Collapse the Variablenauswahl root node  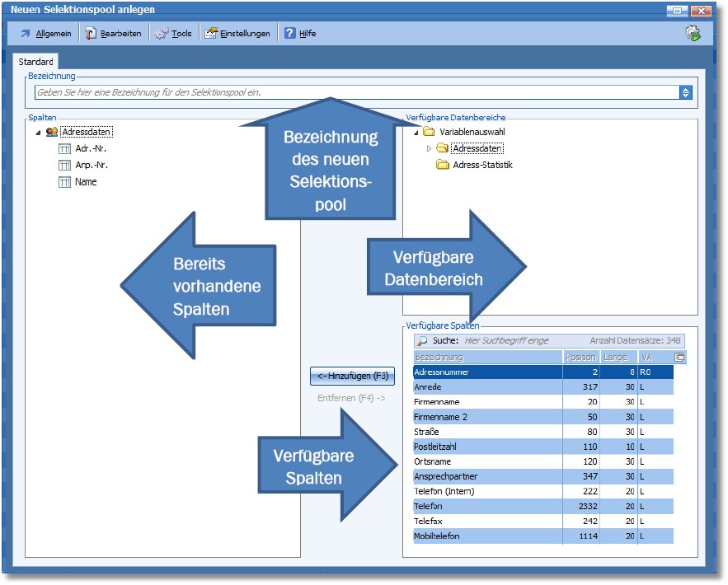(x=415, y=132)
